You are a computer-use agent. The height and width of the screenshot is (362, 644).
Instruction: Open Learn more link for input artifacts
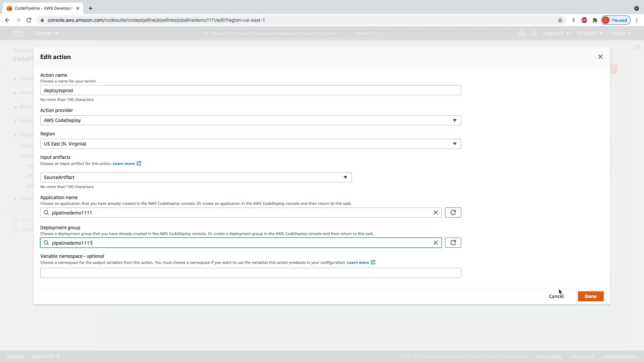[x=123, y=164]
